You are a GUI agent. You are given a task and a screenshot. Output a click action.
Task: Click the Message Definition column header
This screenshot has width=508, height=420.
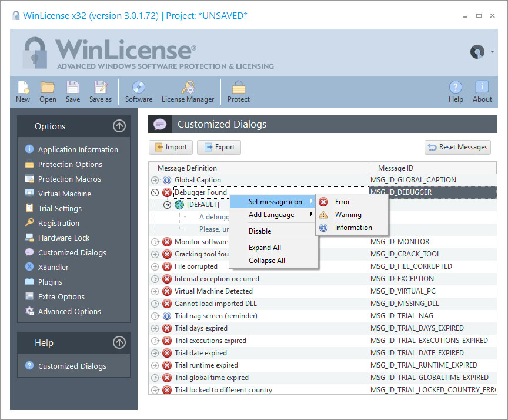coord(259,168)
